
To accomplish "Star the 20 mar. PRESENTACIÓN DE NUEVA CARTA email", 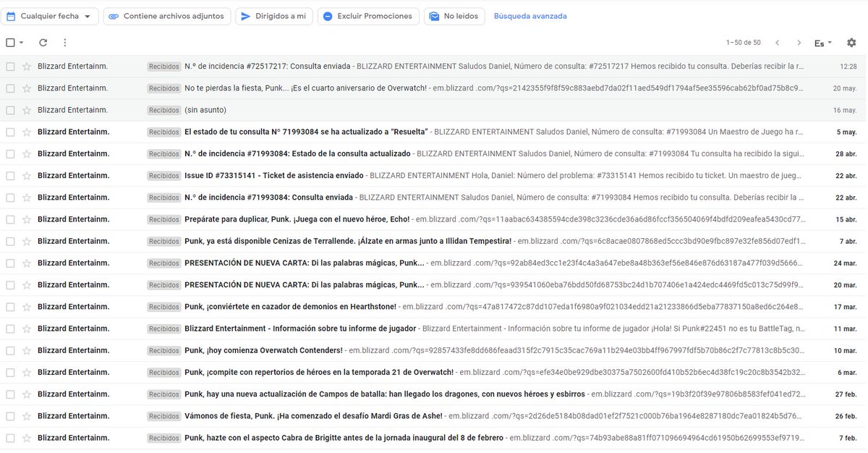I will [27, 284].
